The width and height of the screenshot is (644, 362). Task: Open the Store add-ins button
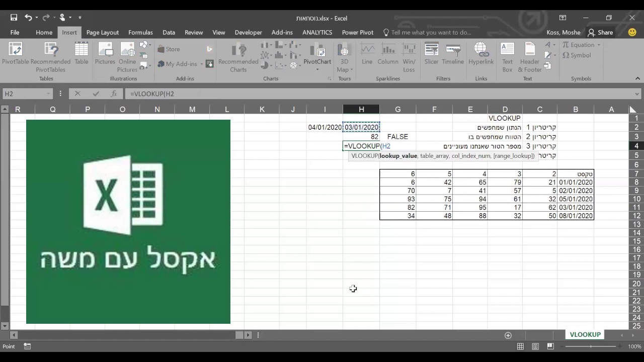coord(169,49)
